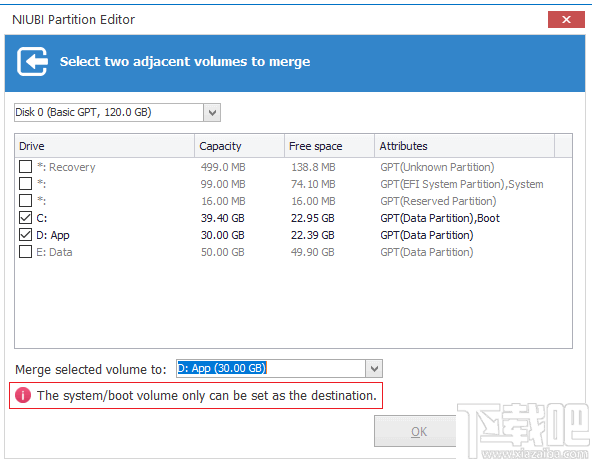Tick the Reserved Partition checkbox

click(x=25, y=200)
